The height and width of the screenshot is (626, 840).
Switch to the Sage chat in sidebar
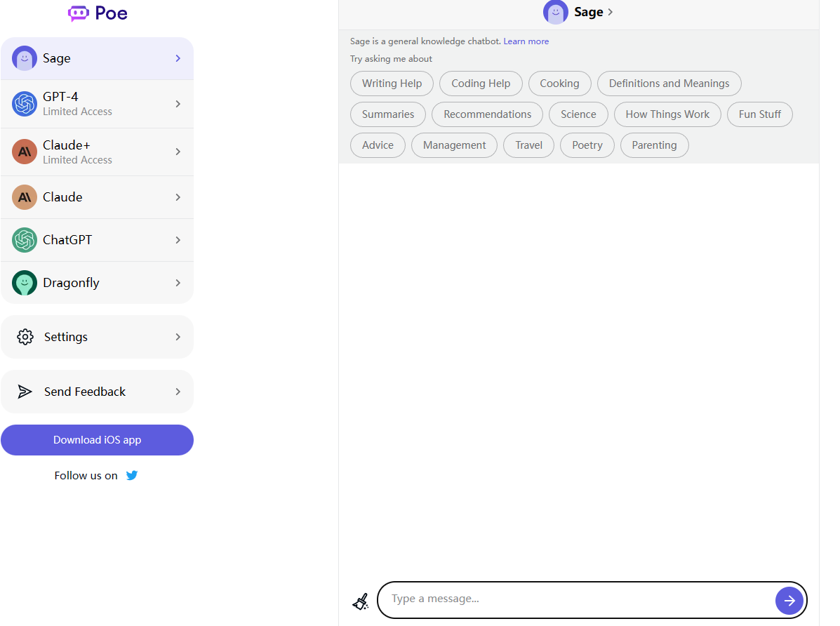(x=97, y=58)
